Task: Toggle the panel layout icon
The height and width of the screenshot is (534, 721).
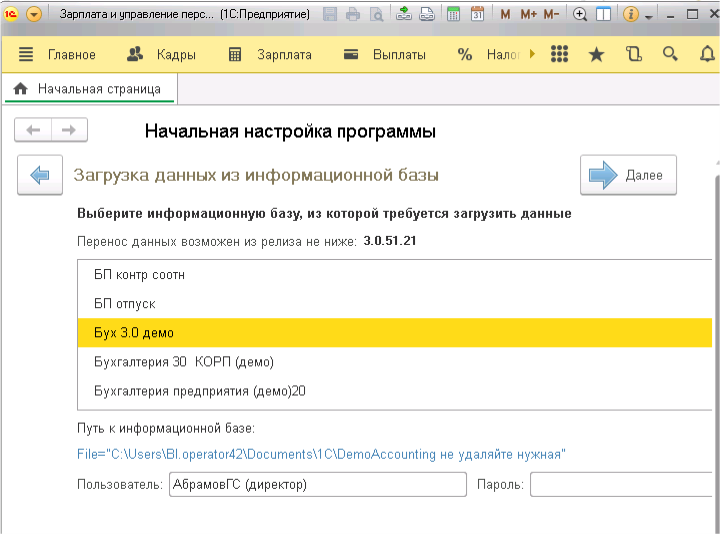Action: (x=603, y=15)
